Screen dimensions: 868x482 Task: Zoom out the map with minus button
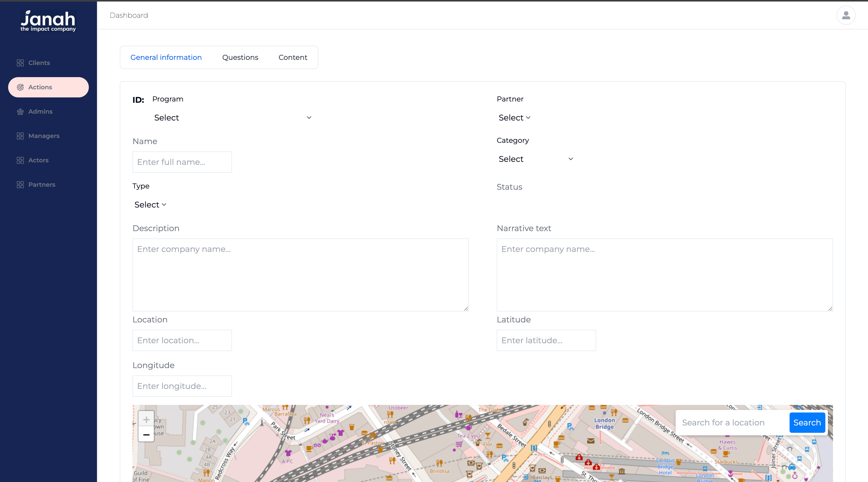[146, 435]
